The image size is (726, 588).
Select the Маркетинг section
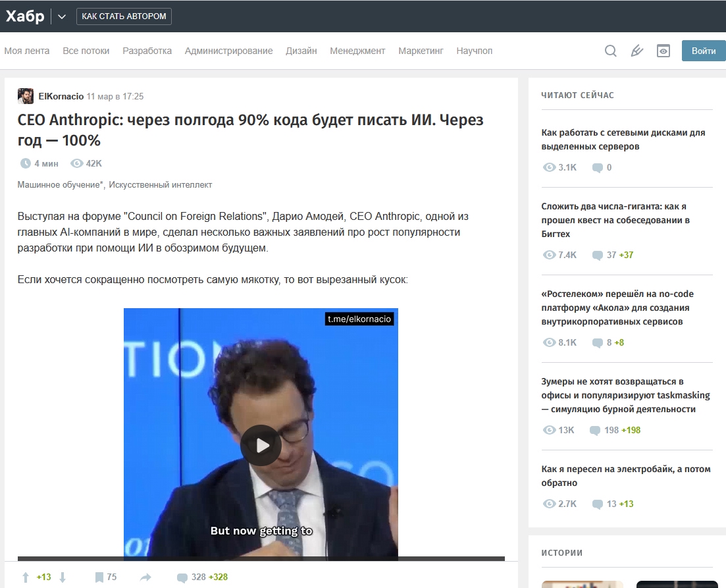(421, 51)
